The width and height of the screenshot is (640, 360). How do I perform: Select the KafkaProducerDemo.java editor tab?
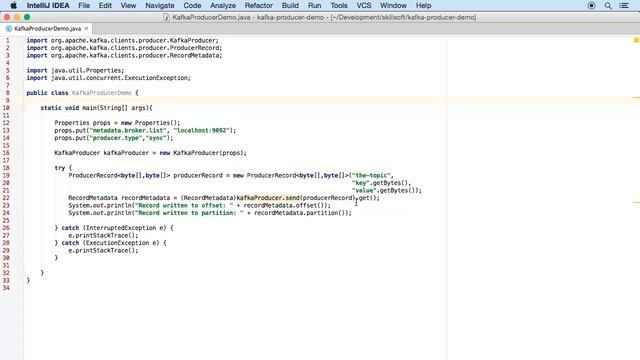tap(47, 29)
